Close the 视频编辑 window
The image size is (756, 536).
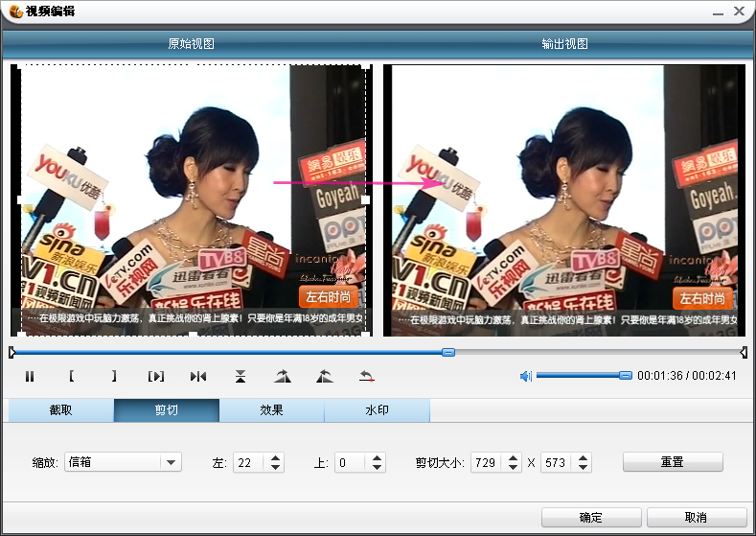[739, 11]
